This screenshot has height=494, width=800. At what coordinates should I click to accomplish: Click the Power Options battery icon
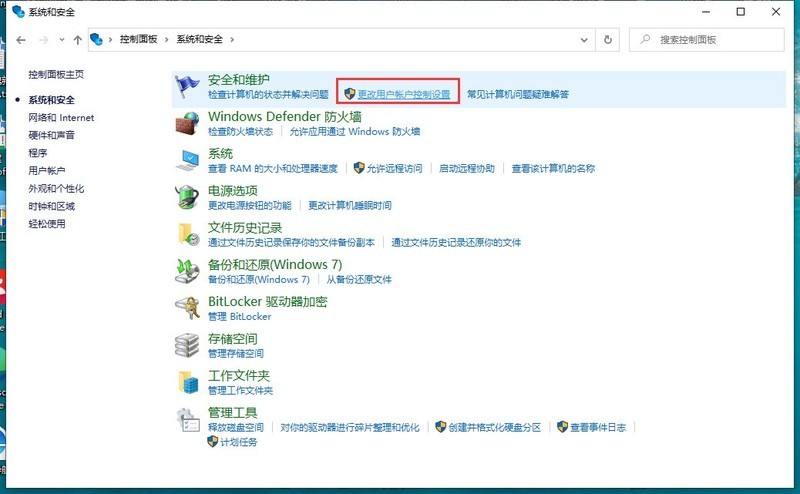(187, 197)
